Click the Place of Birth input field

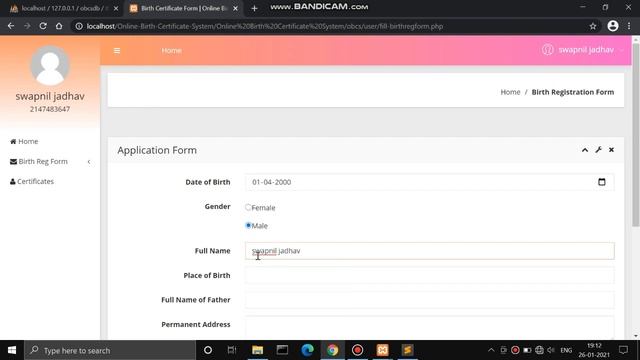429,275
